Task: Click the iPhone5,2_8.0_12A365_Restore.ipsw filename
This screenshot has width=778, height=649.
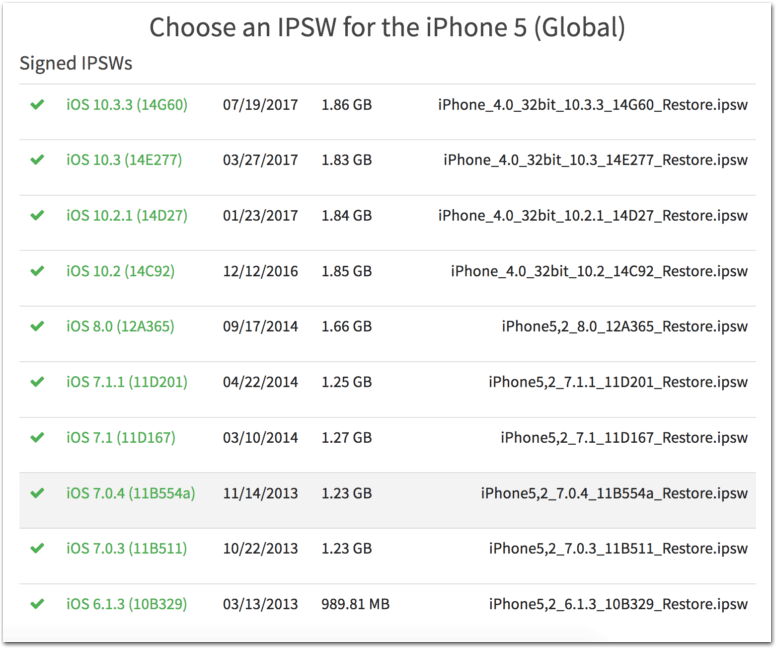Action: (625, 326)
